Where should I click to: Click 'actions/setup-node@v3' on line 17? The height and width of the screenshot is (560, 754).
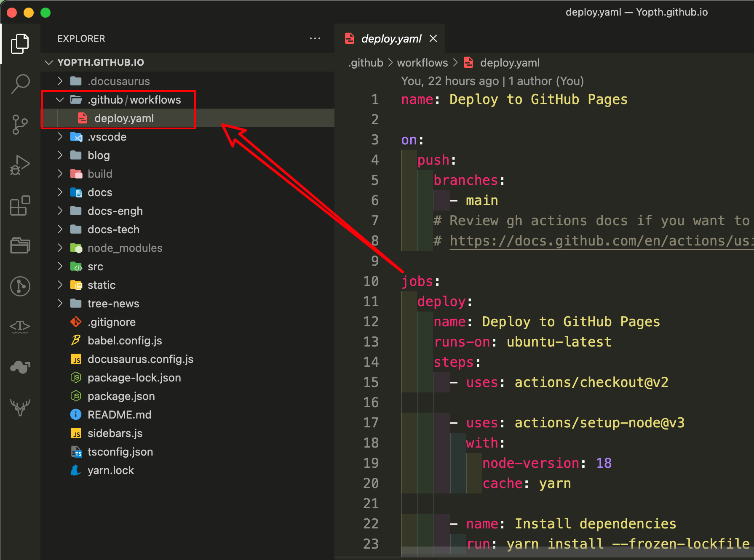tap(599, 423)
